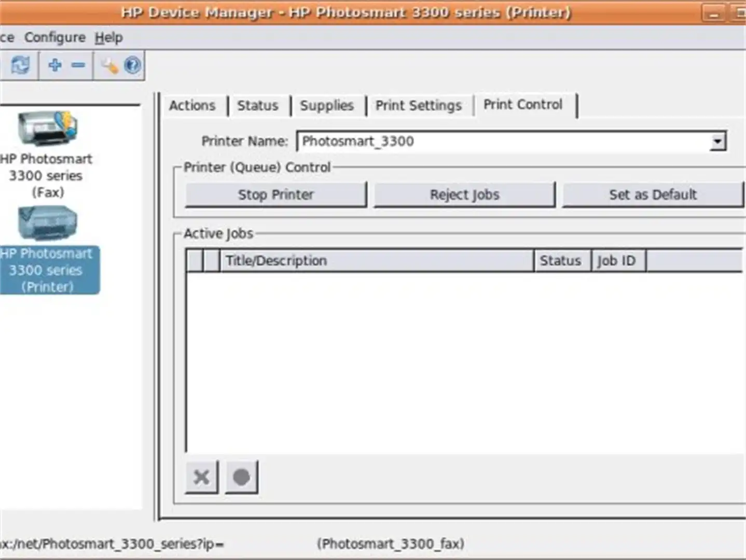Viewport: 746px width, 560px height.
Task: Open the Configure menu
Action: click(55, 37)
